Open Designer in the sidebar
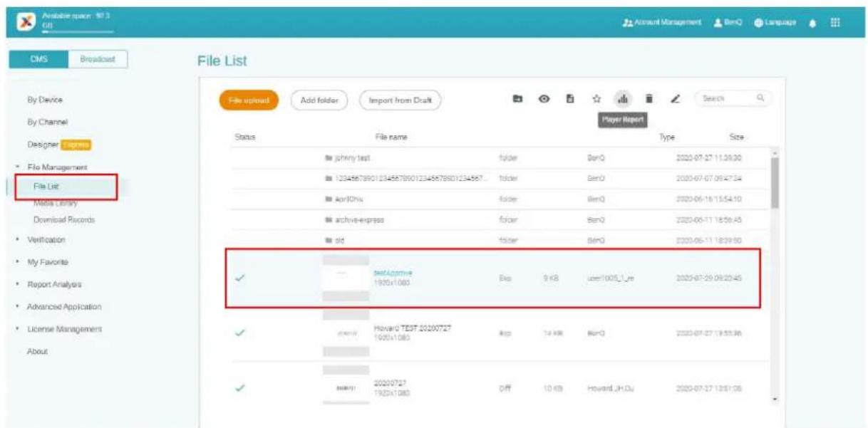This screenshot has height=428, width=868. [42, 145]
